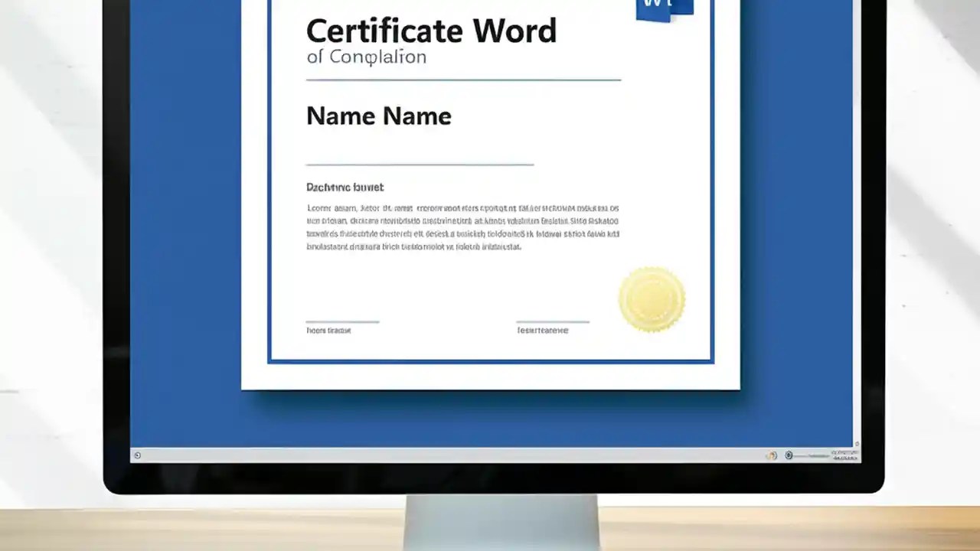
Task: Select the 'of Completion' subtitle
Action: click(x=366, y=56)
